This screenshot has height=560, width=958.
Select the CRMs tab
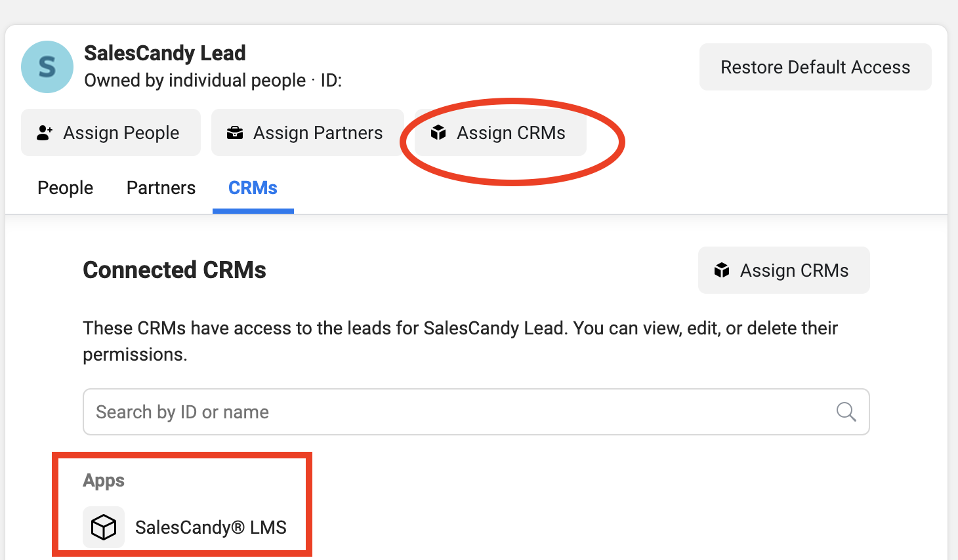253,188
